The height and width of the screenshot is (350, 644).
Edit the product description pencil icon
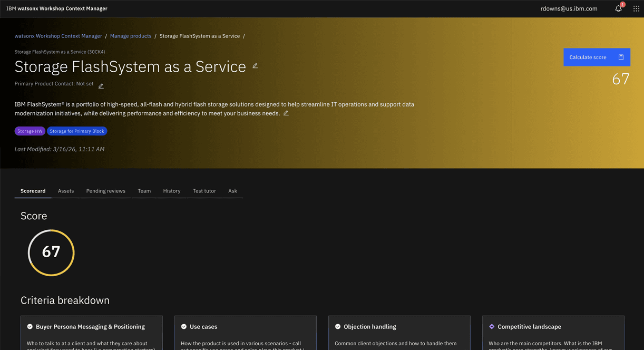click(286, 113)
